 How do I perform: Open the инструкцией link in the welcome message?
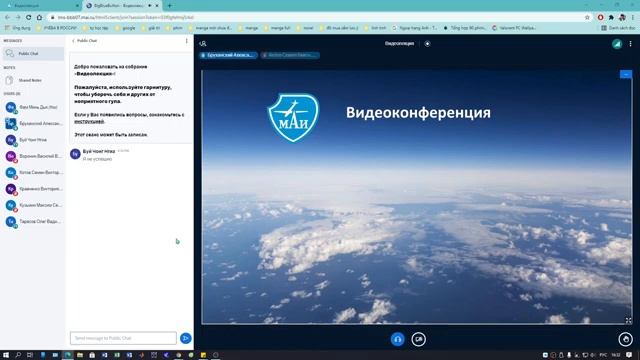(x=89, y=121)
